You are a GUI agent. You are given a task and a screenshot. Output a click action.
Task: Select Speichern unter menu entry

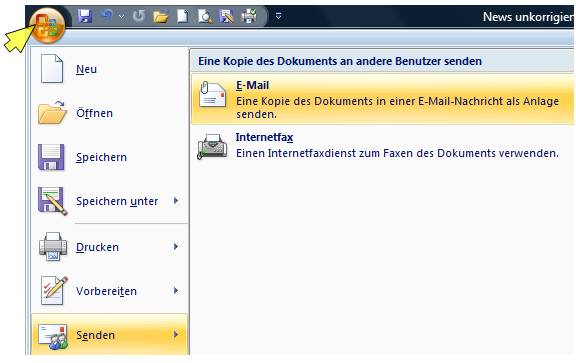117,201
